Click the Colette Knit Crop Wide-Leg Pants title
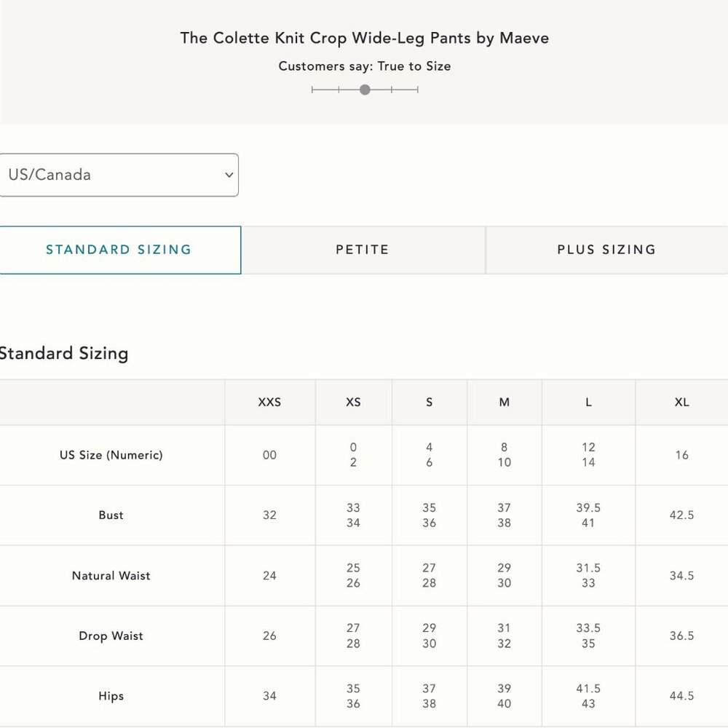 [x=365, y=38]
